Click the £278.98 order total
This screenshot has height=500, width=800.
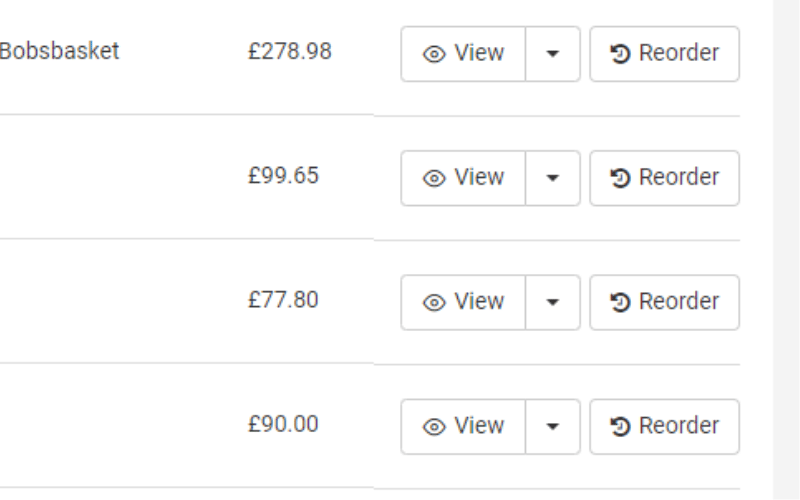point(290,52)
